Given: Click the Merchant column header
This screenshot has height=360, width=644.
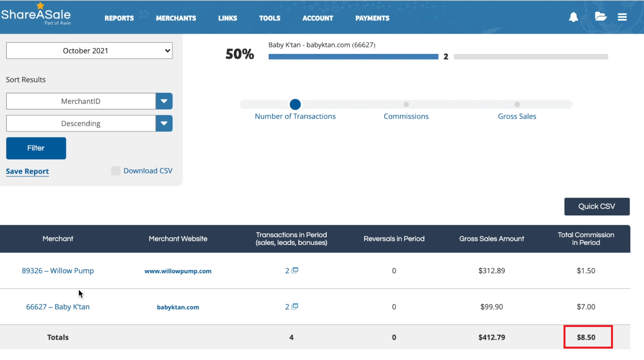Looking at the screenshot, I should pyautogui.click(x=58, y=239).
